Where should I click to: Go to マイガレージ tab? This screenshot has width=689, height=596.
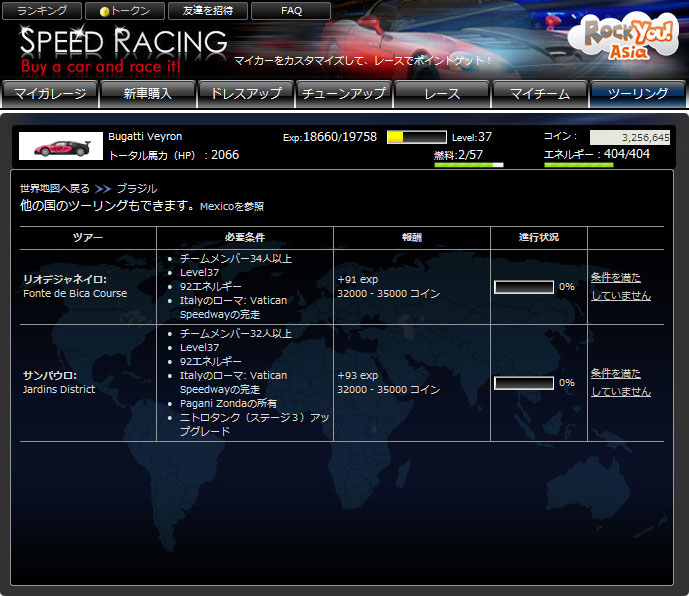pyautogui.click(x=50, y=94)
